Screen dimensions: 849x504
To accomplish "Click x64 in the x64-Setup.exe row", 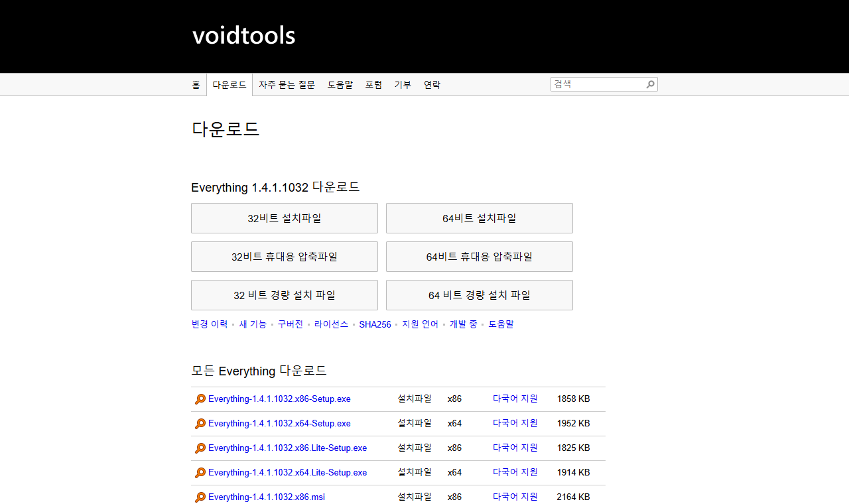I will tap(455, 424).
